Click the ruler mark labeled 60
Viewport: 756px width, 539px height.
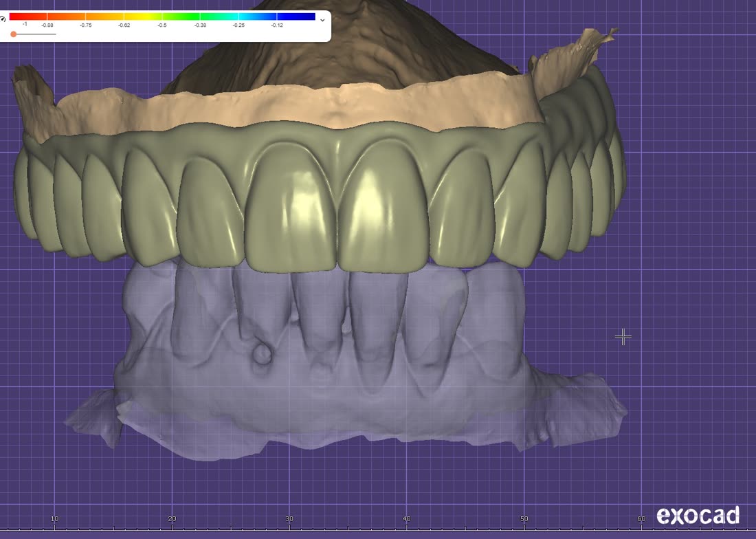pyautogui.click(x=641, y=519)
